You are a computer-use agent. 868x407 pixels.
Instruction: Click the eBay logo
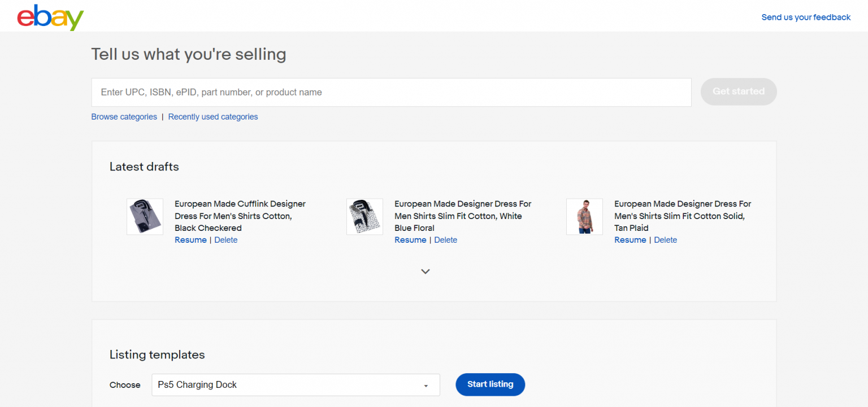(50, 17)
